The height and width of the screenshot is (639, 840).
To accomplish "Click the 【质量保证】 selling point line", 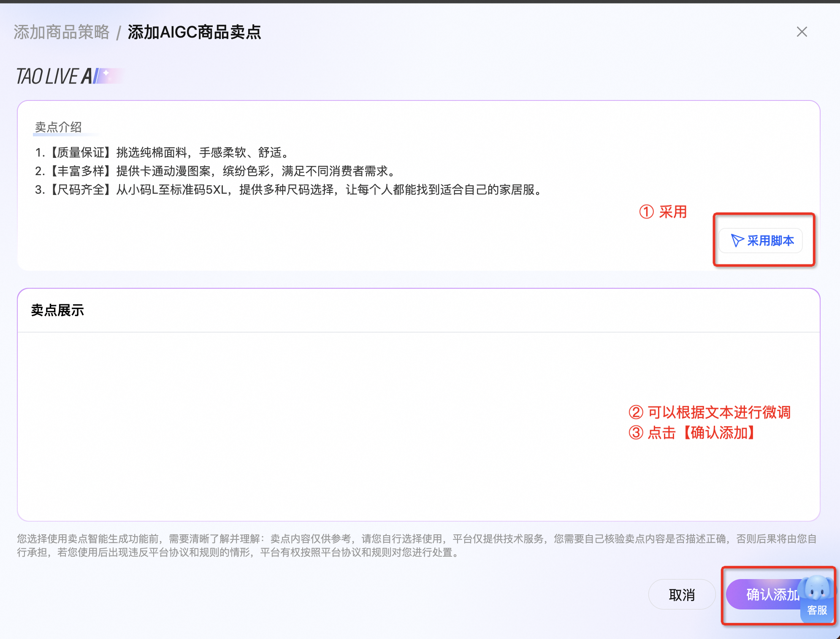I will (x=162, y=152).
